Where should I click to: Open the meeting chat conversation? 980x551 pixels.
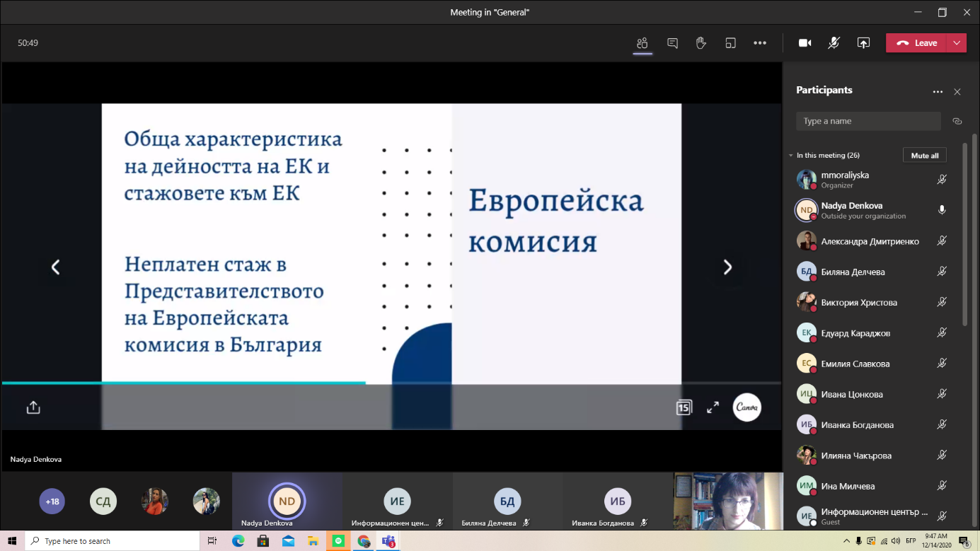click(672, 43)
